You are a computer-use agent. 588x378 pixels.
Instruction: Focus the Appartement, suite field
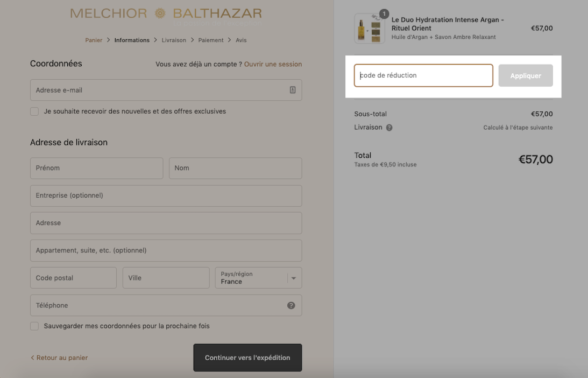pos(166,250)
